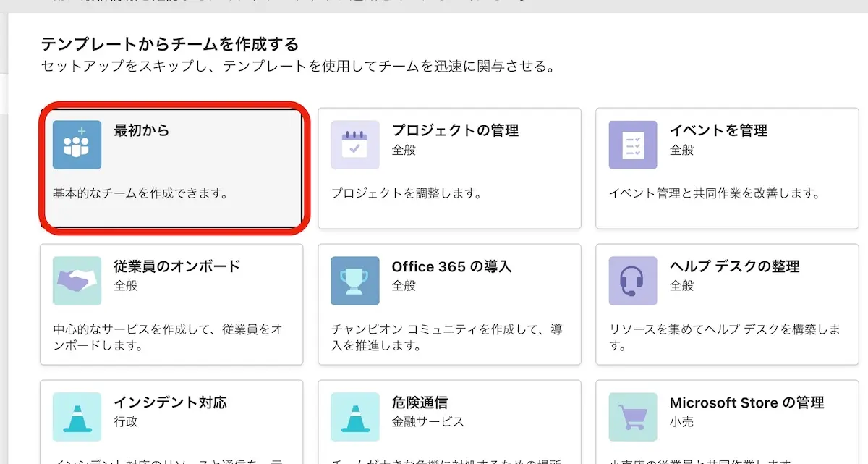Choose the ヘルプ デスクの整理 template title
This screenshot has width=868, height=464.
coord(734,266)
